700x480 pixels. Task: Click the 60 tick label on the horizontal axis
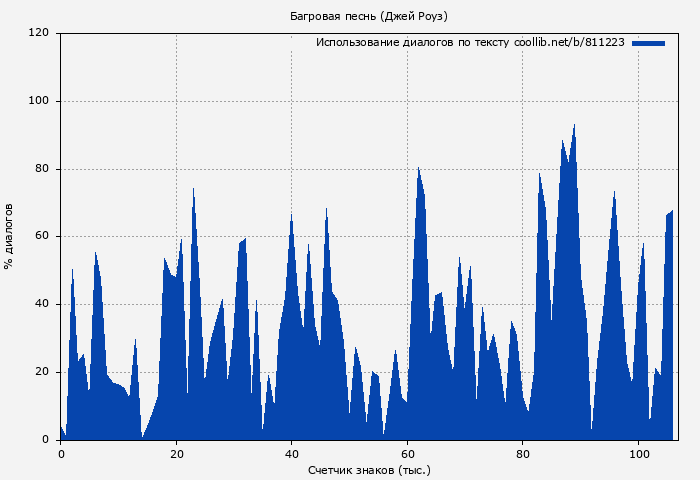point(407,453)
